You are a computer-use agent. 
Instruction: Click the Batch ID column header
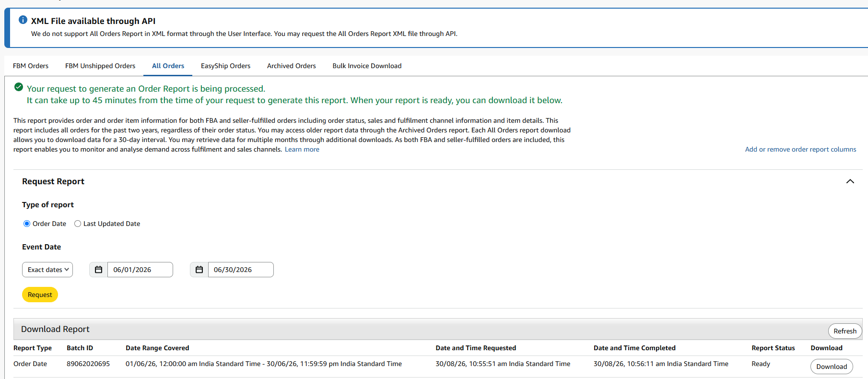point(80,348)
